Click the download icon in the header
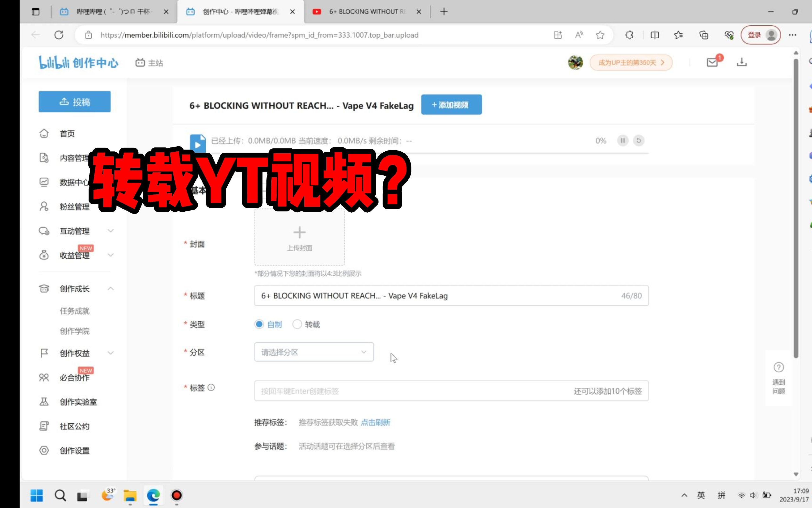812x508 pixels. [x=742, y=62]
